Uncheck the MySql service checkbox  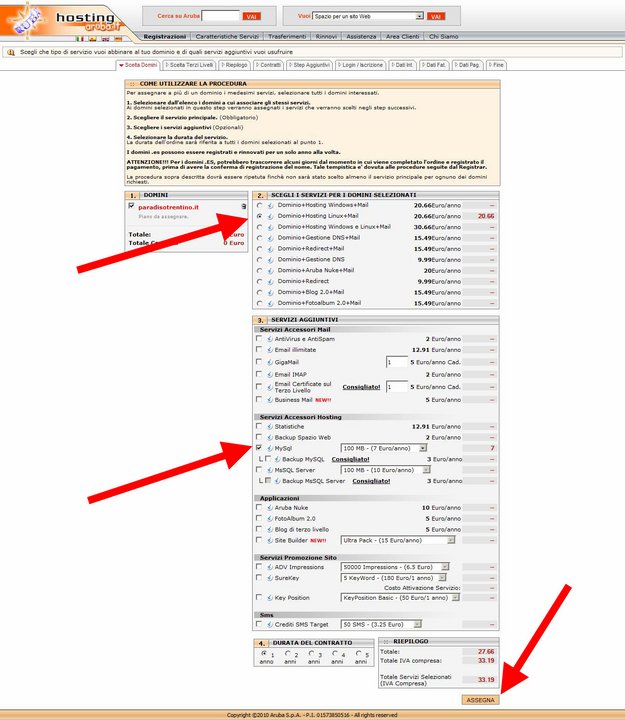(x=259, y=448)
